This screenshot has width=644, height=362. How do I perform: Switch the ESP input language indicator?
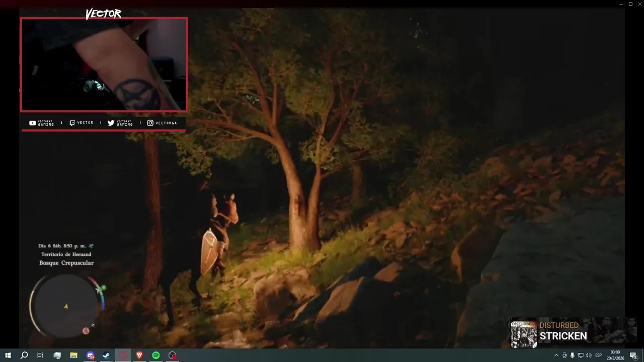[x=599, y=355]
